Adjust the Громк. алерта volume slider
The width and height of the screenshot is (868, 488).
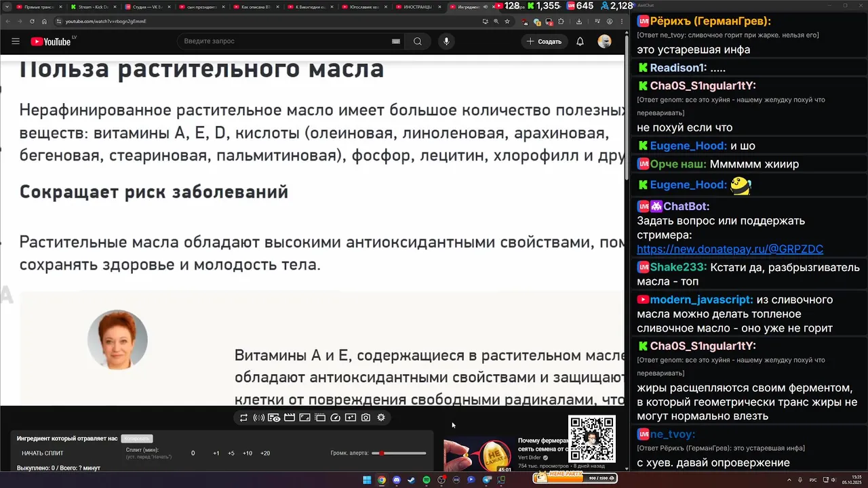(399, 453)
